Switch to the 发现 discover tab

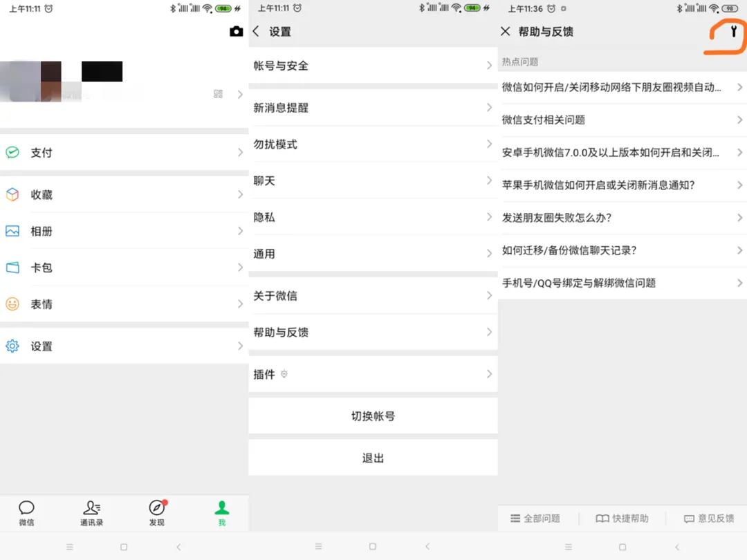[x=157, y=513]
